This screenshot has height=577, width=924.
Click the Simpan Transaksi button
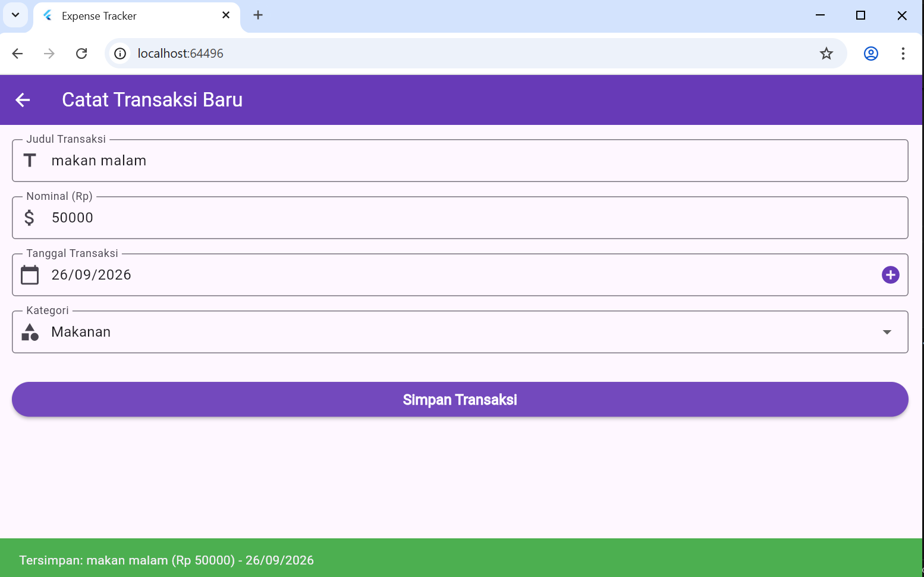(460, 399)
